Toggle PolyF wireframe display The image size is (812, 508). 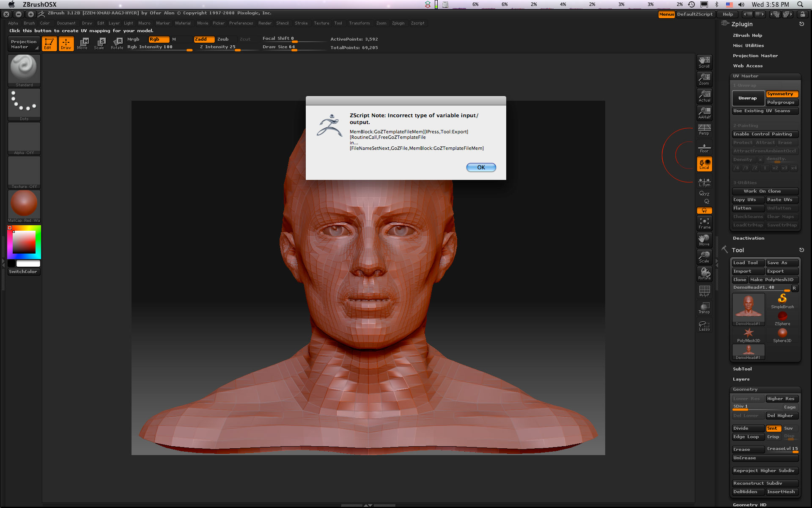click(704, 291)
